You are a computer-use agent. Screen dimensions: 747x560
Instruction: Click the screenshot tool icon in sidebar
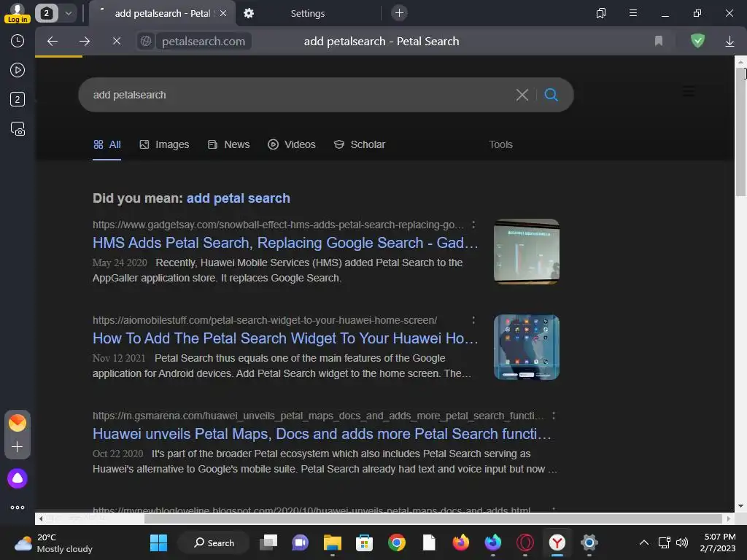coord(18,129)
